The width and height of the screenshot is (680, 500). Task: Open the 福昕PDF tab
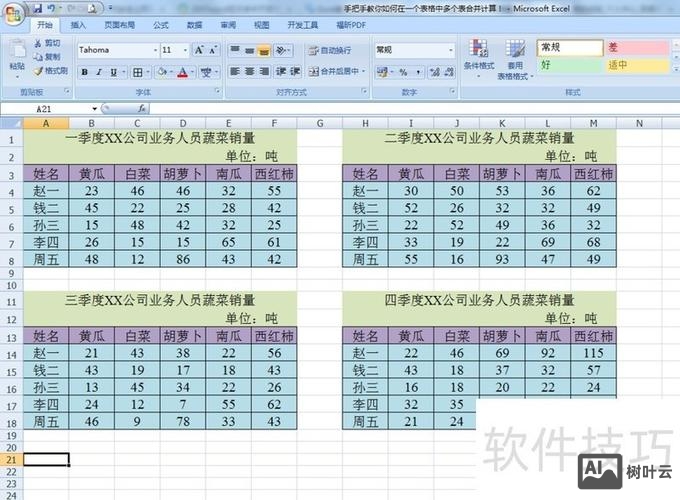[x=351, y=25]
